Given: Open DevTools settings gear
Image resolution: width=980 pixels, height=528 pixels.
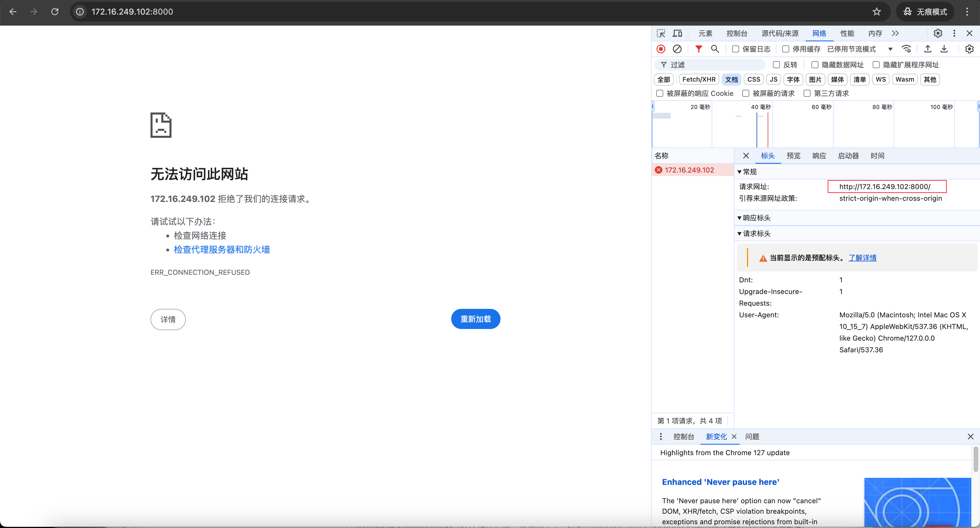Looking at the screenshot, I should [x=938, y=34].
